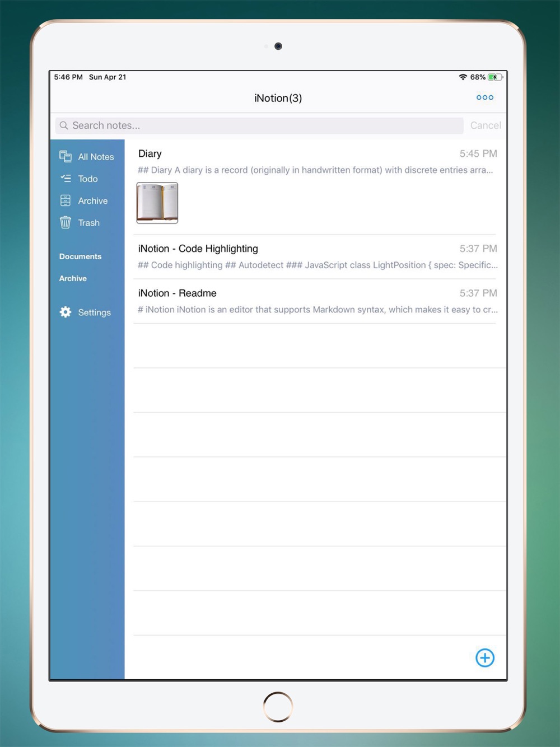Image resolution: width=560 pixels, height=747 pixels.
Task: Click the Code Highlighting preview text
Action: [x=318, y=265]
